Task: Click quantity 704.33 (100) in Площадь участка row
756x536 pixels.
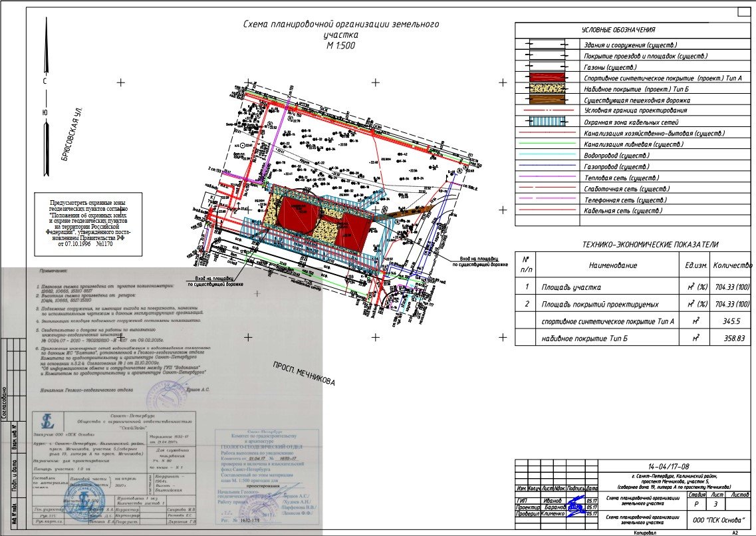Action: [732, 287]
